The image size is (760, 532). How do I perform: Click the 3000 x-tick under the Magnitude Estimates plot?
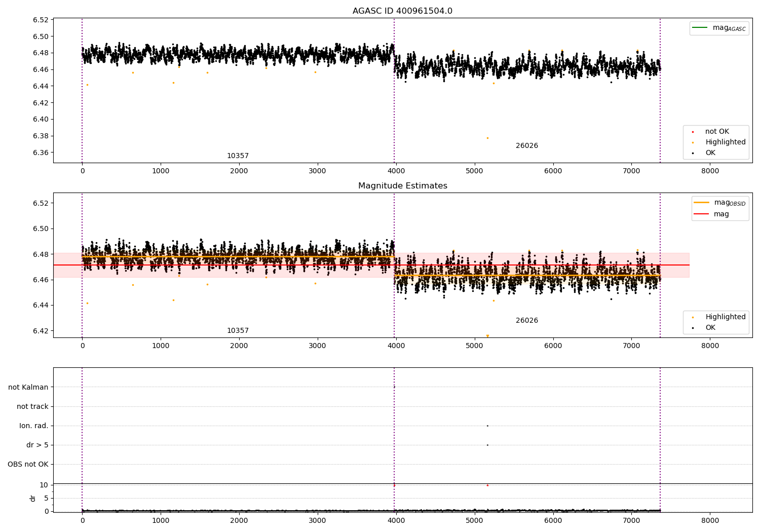(x=318, y=346)
